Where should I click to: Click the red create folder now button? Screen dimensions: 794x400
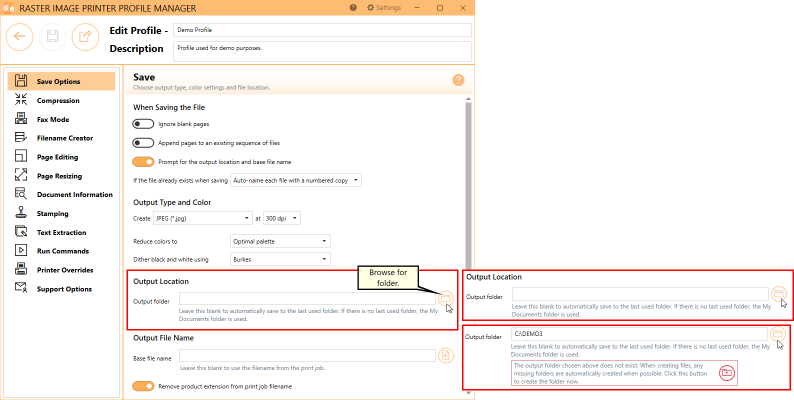pos(727,373)
